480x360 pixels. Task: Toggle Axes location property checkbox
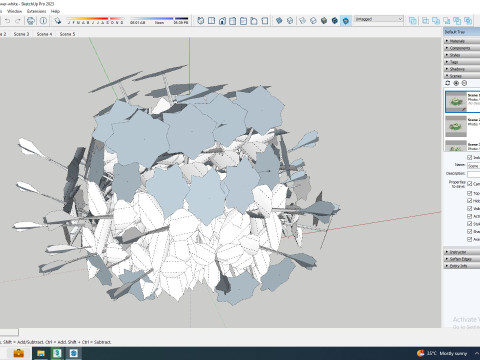pos(470,239)
